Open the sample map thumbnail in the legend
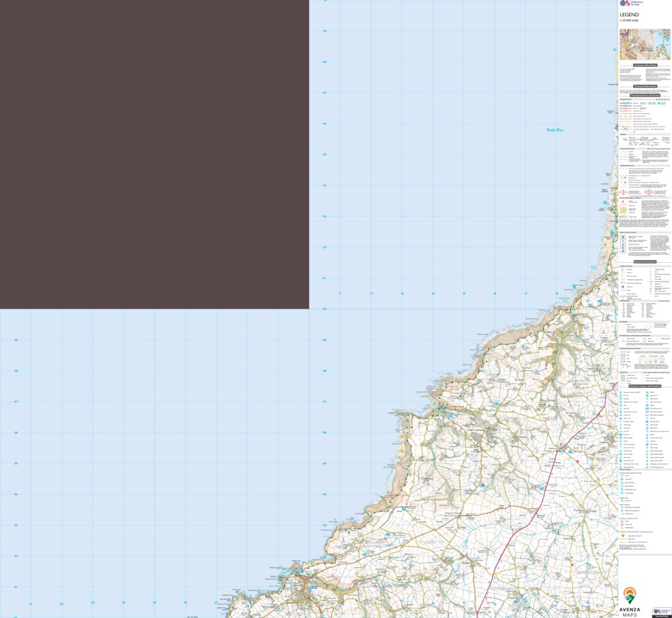Image resolution: width=672 pixels, height=618 pixels. pos(645,44)
